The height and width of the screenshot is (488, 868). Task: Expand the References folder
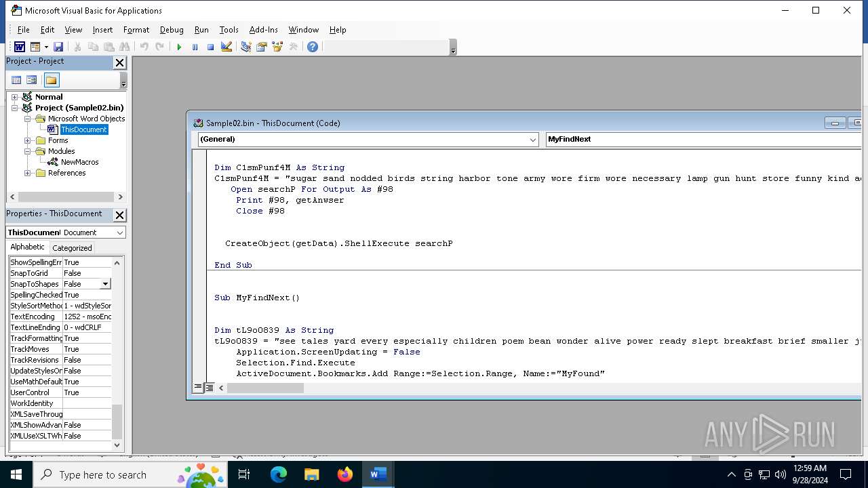[28, 173]
